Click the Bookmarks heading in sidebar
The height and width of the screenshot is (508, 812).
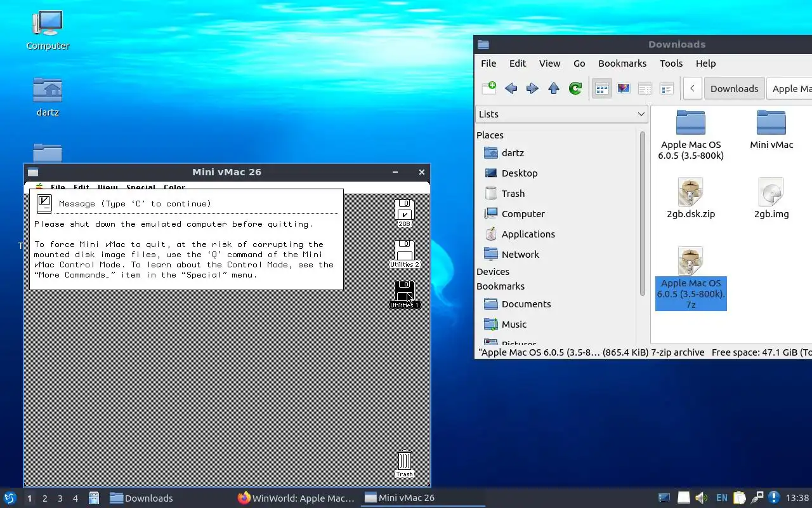(501, 286)
